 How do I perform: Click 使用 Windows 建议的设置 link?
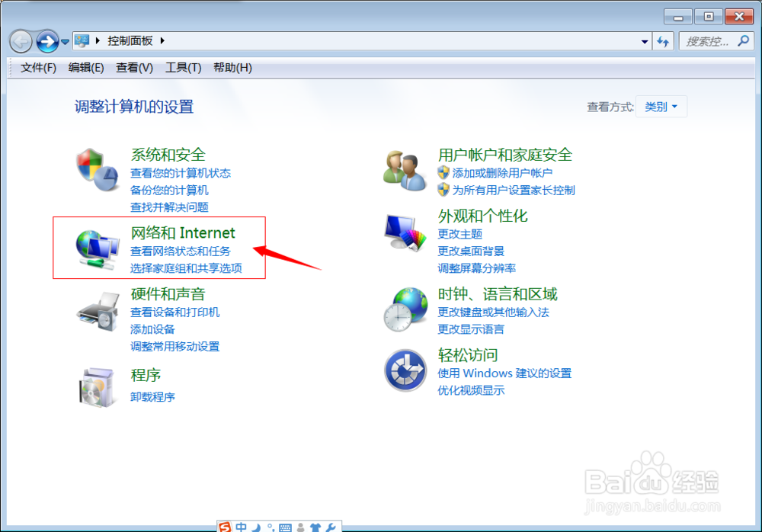tap(504, 373)
